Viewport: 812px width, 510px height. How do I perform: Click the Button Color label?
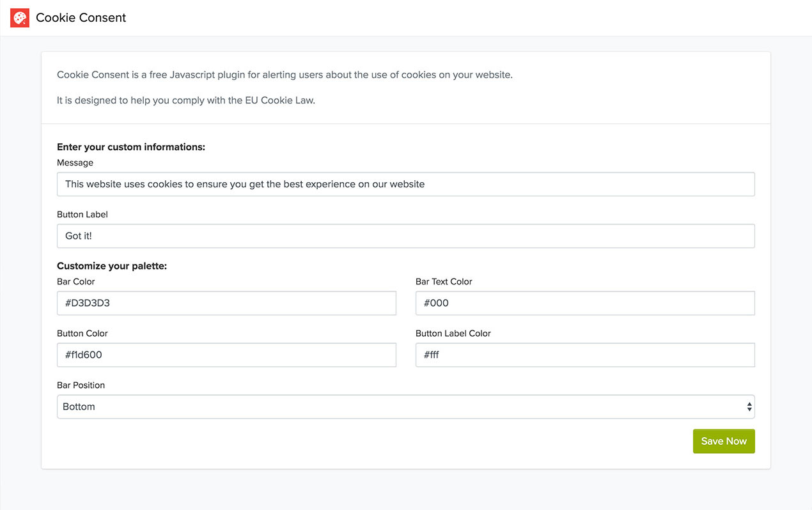pyautogui.click(x=82, y=334)
